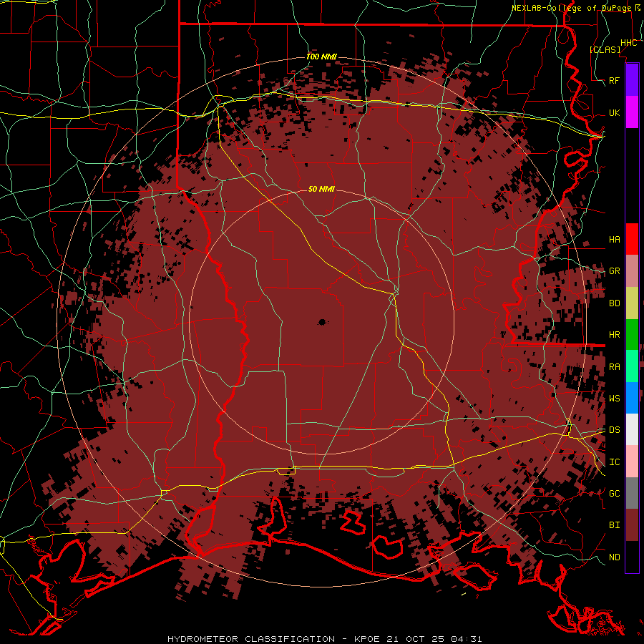
Task: Click the GC legend label
Action: pos(615,493)
